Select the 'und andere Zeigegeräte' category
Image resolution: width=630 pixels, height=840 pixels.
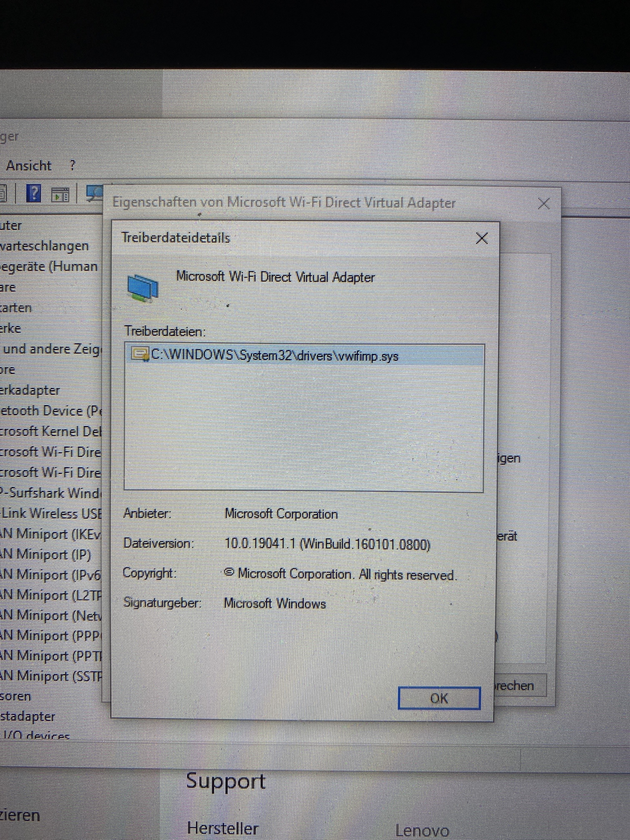point(51,349)
